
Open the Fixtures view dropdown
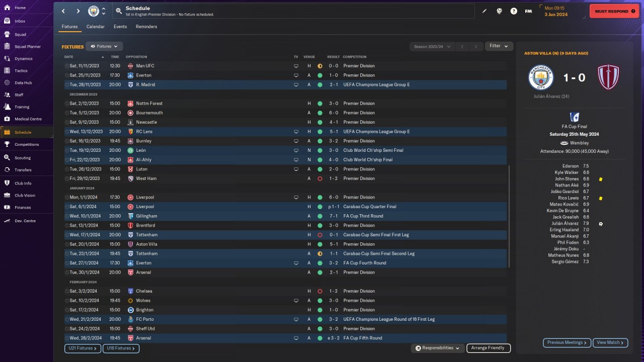pyautogui.click(x=104, y=46)
